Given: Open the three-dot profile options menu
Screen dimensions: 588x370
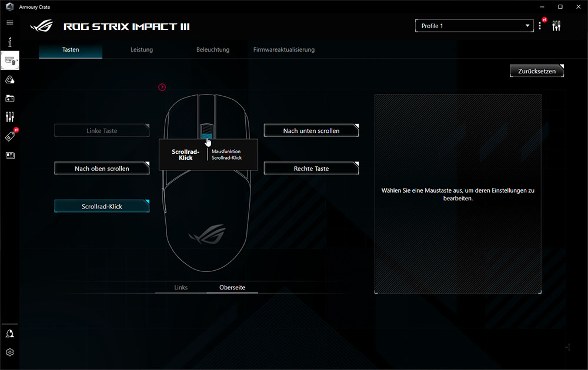Looking at the screenshot, I should [x=540, y=26].
